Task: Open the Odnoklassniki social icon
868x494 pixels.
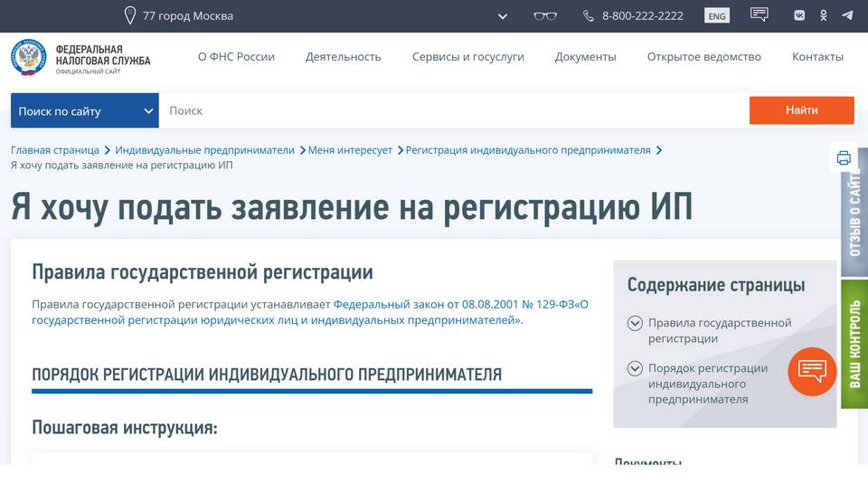Action: coord(823,15)
